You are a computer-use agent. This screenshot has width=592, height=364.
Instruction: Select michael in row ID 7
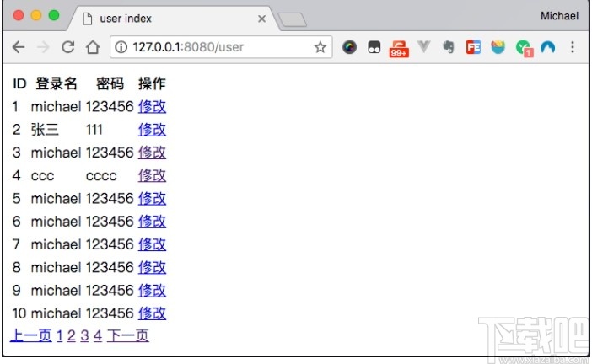56,244
